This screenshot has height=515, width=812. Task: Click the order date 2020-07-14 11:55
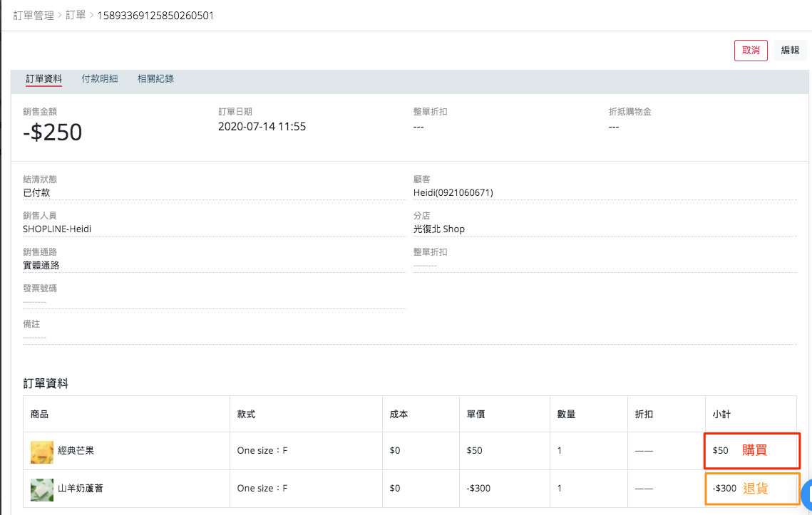(262, 127)
